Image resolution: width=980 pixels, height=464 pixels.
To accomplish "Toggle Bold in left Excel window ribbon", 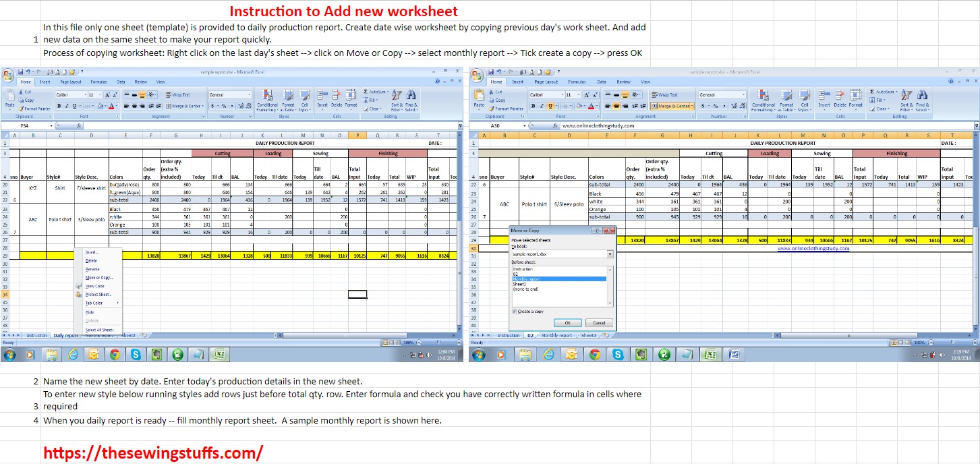I will point(59,106).
